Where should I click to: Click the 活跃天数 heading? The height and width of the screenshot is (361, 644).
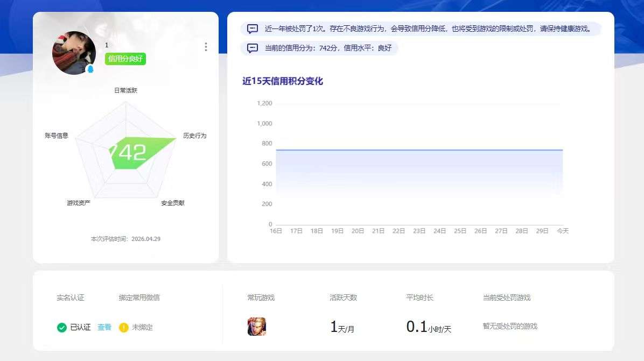click(344, 298)
